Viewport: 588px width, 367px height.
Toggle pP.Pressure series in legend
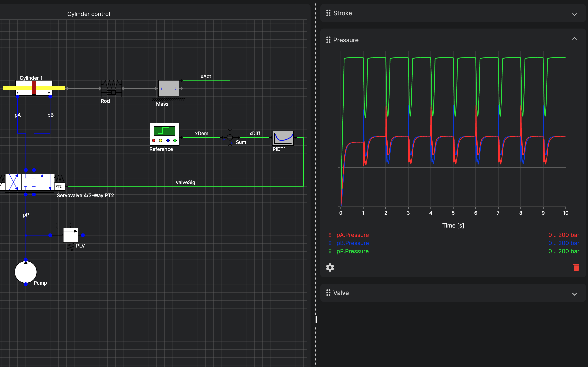[352, 251]
